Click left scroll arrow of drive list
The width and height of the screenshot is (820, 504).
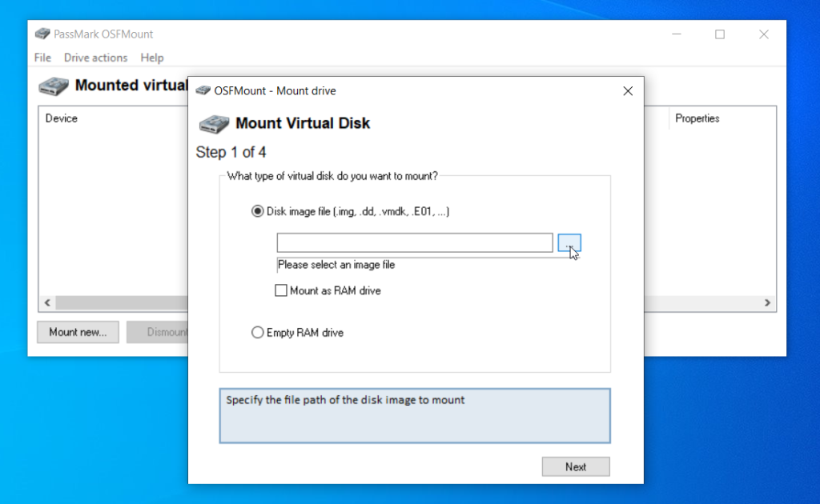(47, 303)
